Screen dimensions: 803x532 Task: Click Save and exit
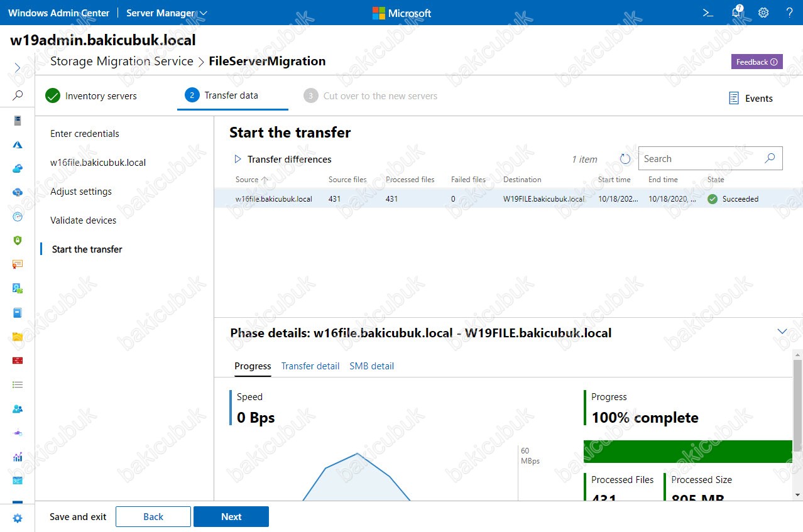(78, 517)
